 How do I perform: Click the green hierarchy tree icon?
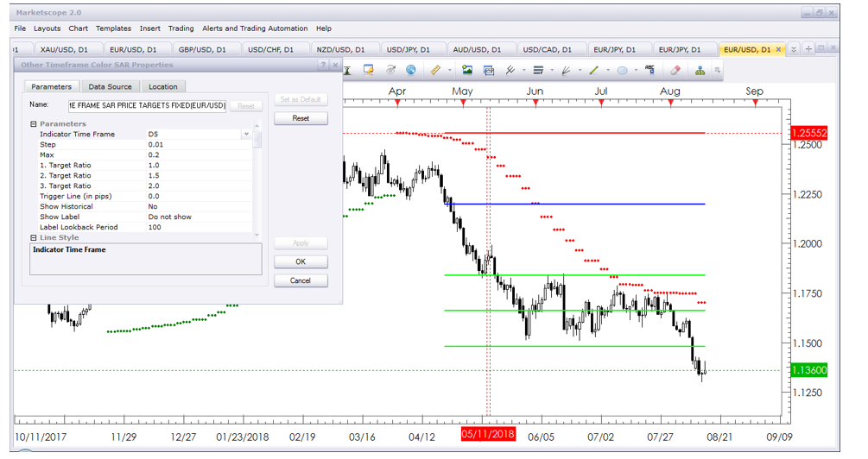tap(700, 70)
